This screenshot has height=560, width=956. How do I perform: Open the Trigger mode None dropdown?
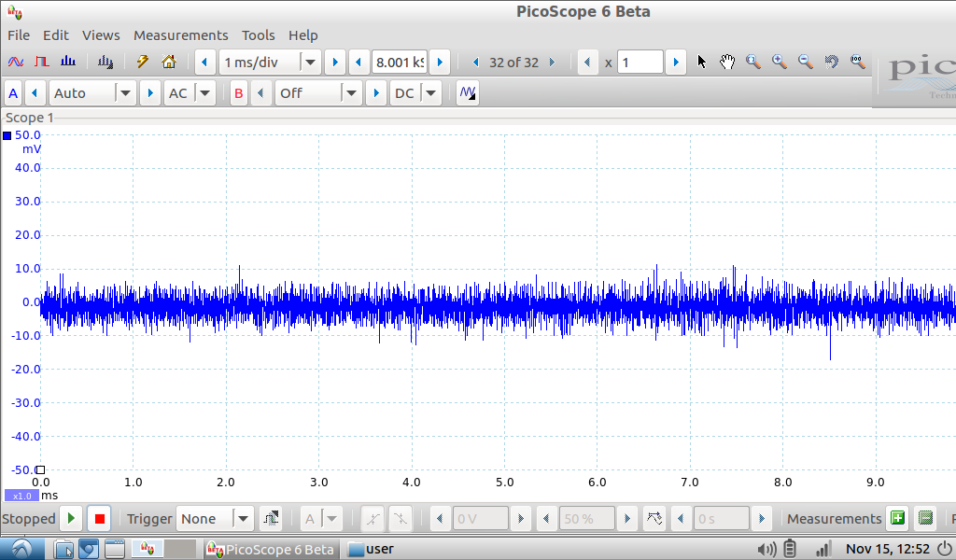point(243,519)
